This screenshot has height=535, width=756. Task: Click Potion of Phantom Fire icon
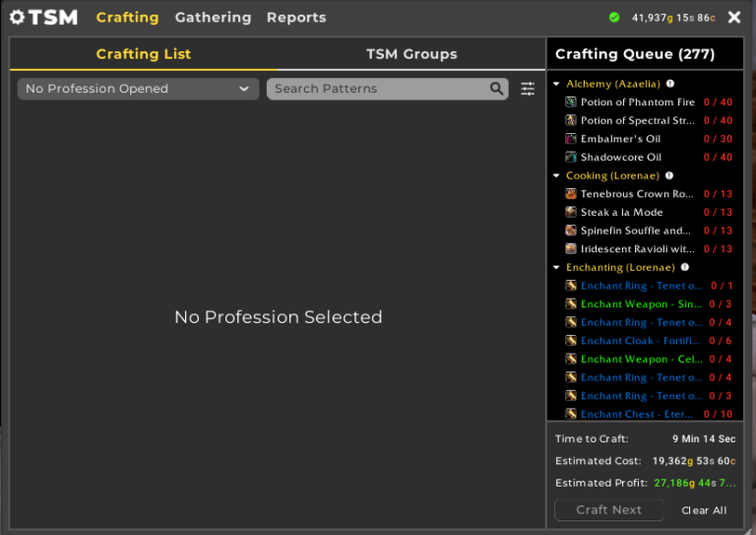[x=570, y=101]
